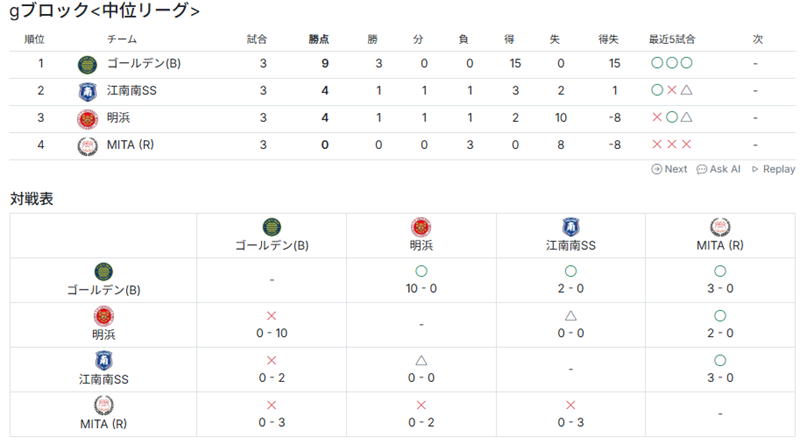Click 明浜 row logo in match table

point(104,316)
